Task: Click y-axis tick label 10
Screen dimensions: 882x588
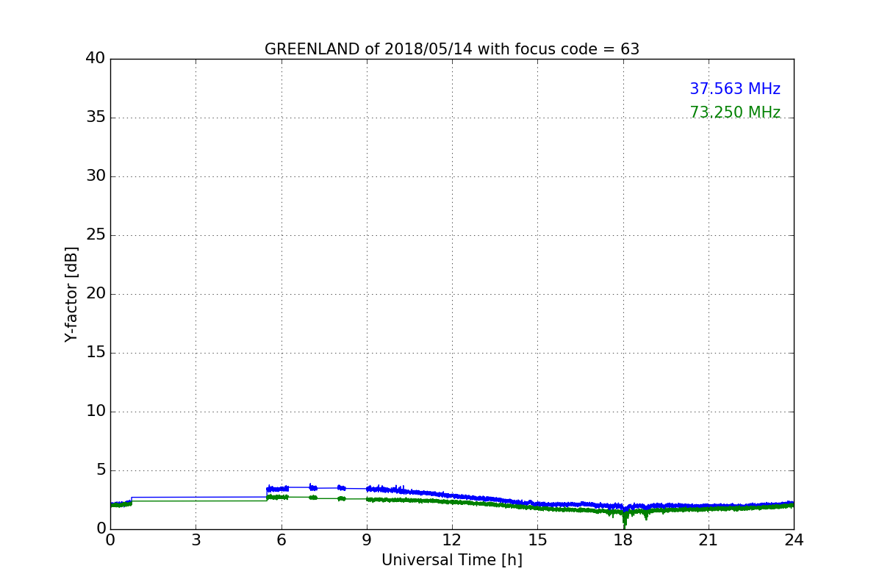Action: coord(96,412)
